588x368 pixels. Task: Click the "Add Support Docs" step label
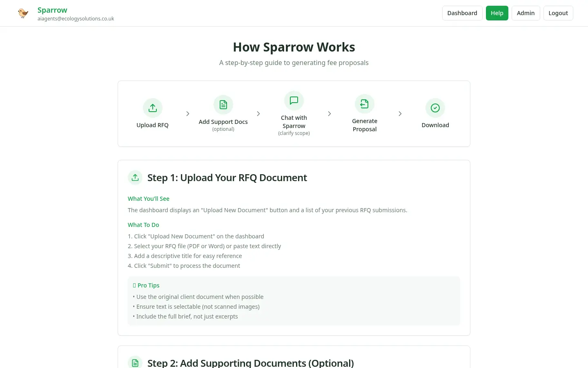coord(223,122)
